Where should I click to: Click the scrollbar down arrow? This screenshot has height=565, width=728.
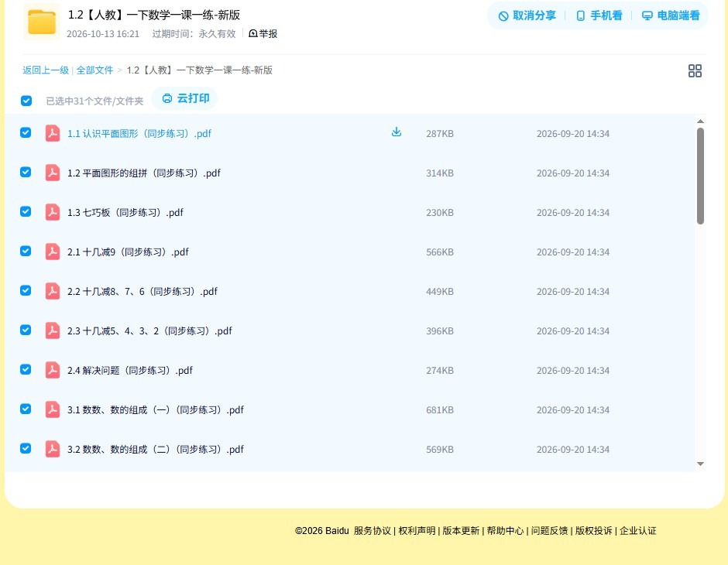(700, 464)
